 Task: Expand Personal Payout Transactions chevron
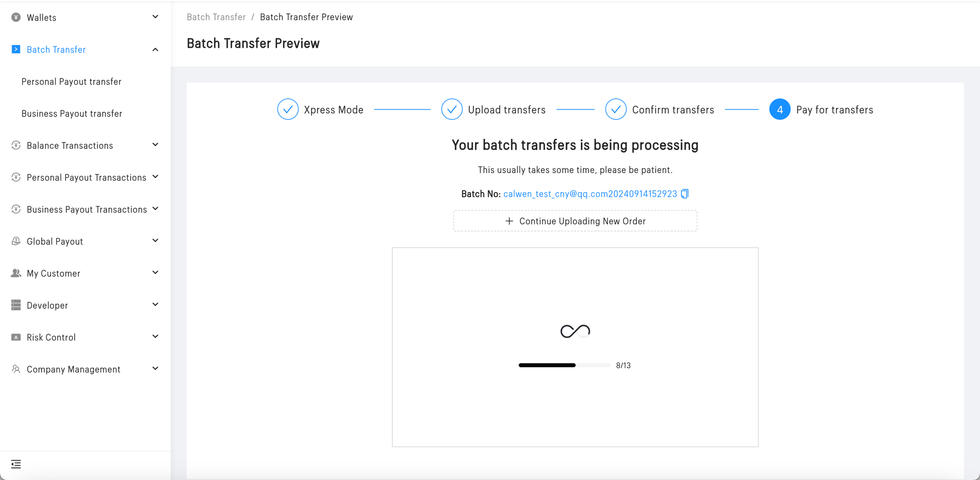[155, 177]
